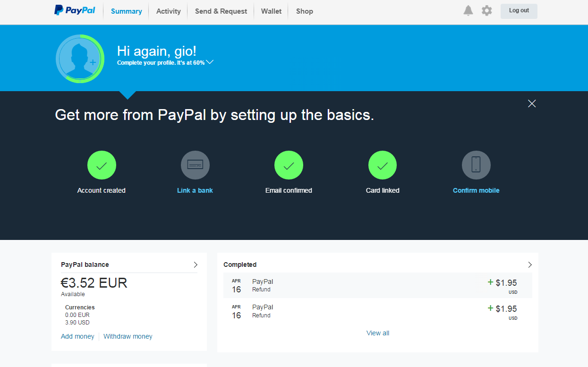Click the Log out button

coord(519,11)
